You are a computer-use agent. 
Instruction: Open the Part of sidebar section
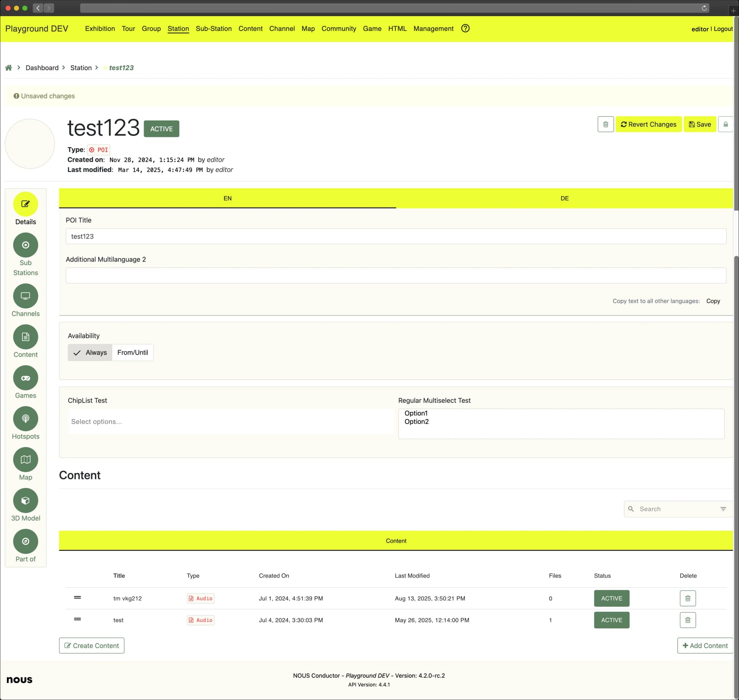pyautogui.click(x=25, y=546)
